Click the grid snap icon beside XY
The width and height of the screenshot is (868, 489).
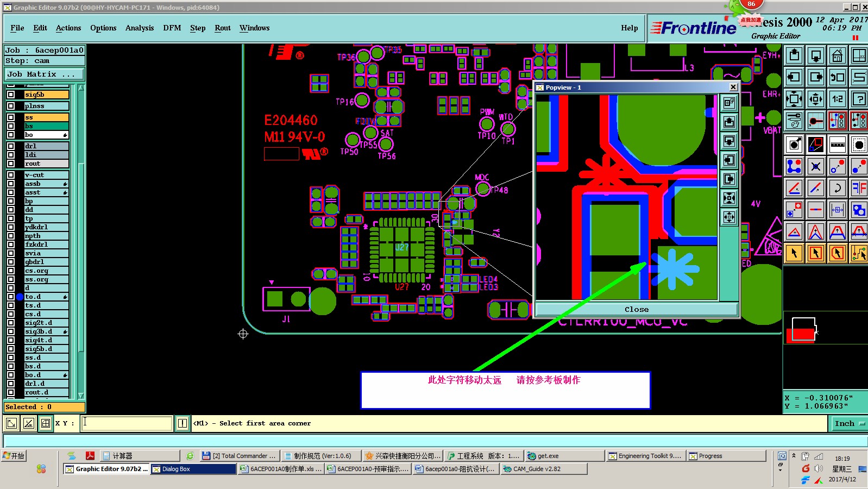[46, 423]
